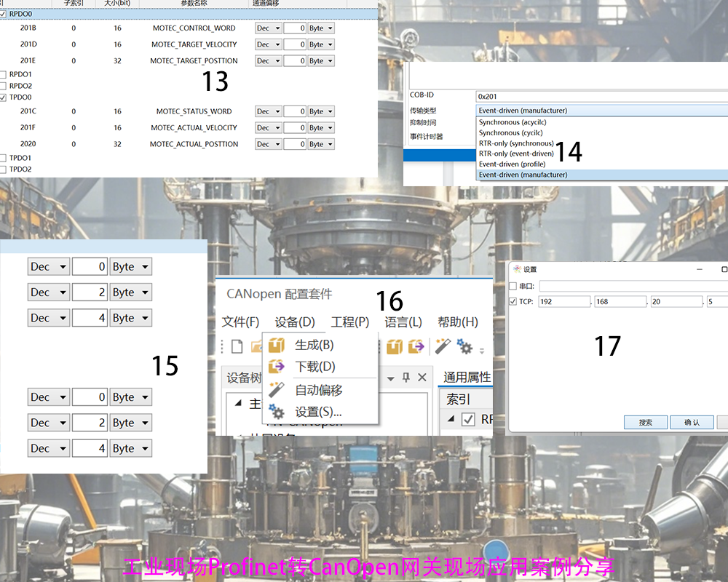Collapse the RP row expander under 索引
The image size is (728, 582).
pyautogui.click(x=451, y=418)
